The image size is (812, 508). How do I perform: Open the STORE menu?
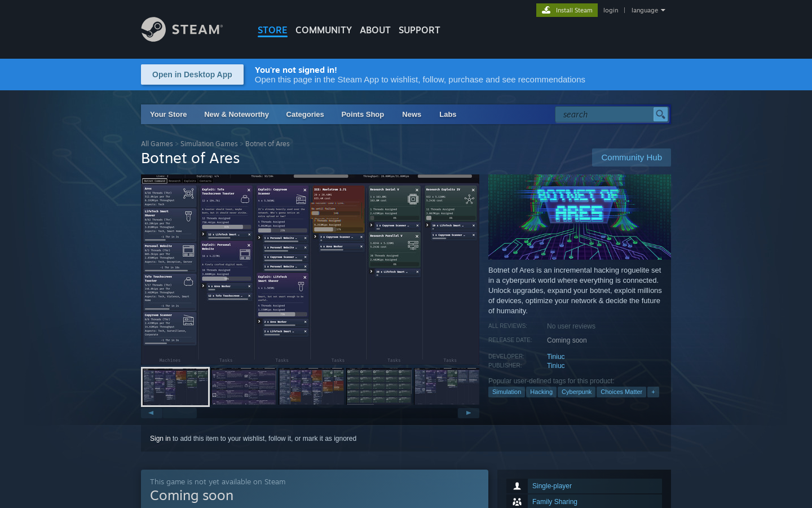tap(272, 30)
